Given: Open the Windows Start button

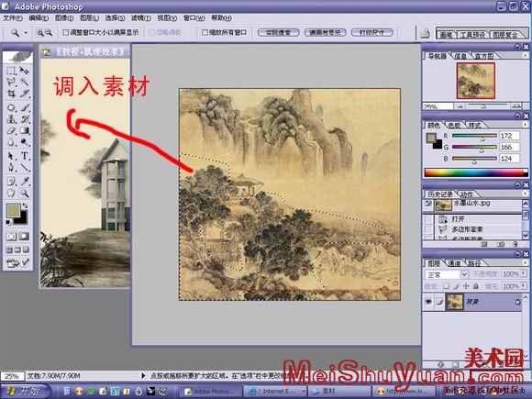Looking at the screenshot, I should (25, 391).
